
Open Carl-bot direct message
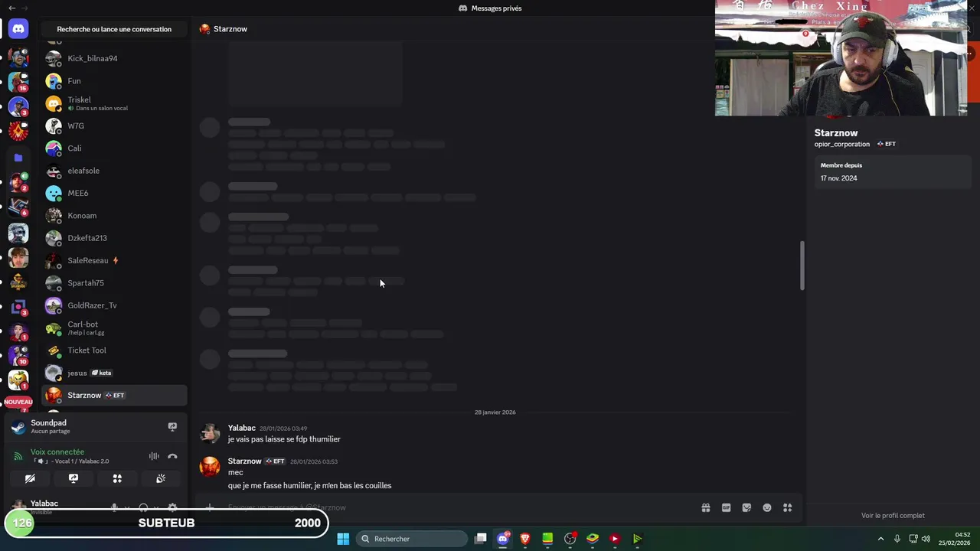click(x=114, y=328)
